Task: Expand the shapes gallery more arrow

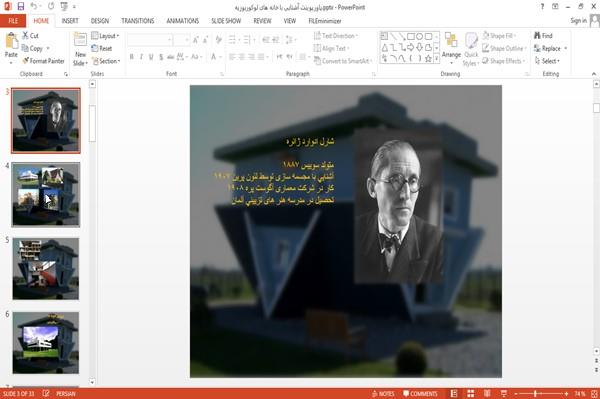Action: [x=436, y=59]
